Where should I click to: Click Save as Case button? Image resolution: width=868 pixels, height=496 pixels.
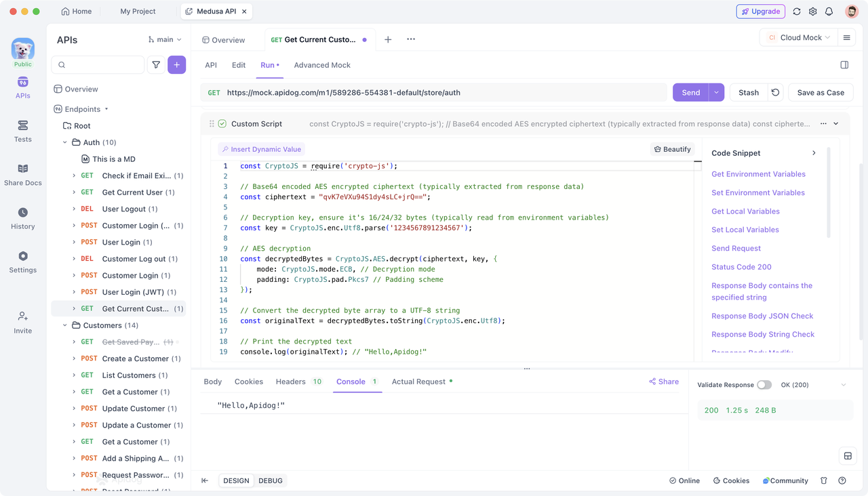tap(821, 93)
